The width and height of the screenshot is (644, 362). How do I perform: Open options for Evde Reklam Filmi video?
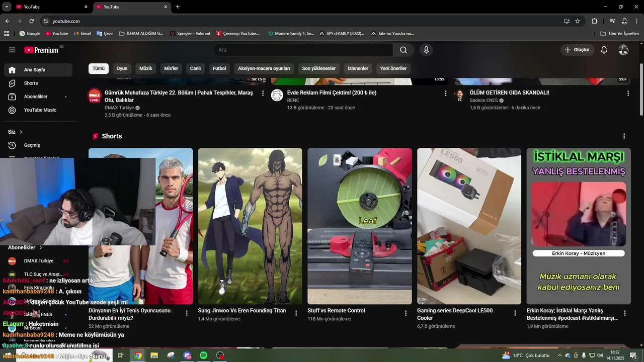[446, 93]
